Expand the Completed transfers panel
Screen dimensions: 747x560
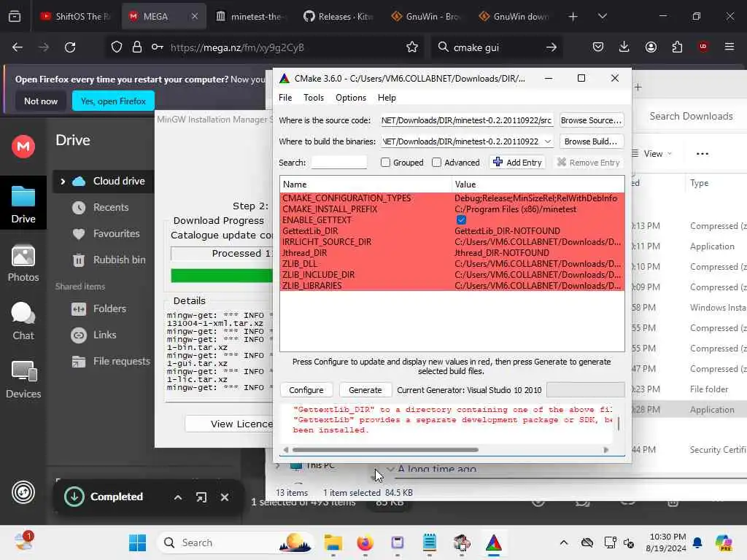pos(178,497)
